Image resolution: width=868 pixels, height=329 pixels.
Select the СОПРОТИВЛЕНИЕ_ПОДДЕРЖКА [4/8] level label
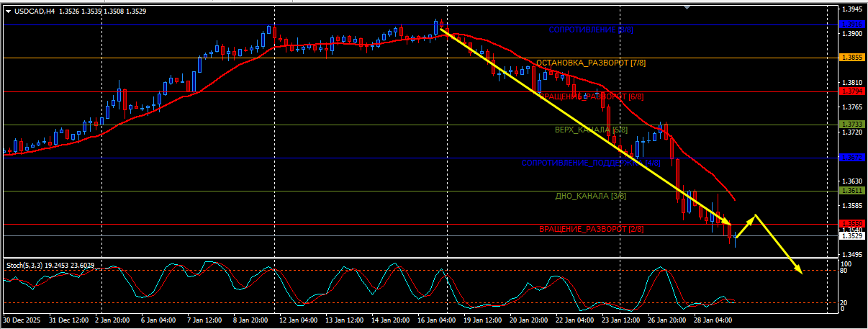tap(591, 163)
